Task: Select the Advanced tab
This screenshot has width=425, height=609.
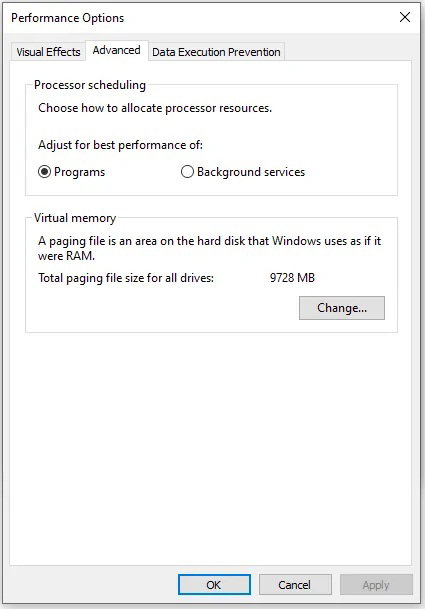Action: click(x=117, y=50)
